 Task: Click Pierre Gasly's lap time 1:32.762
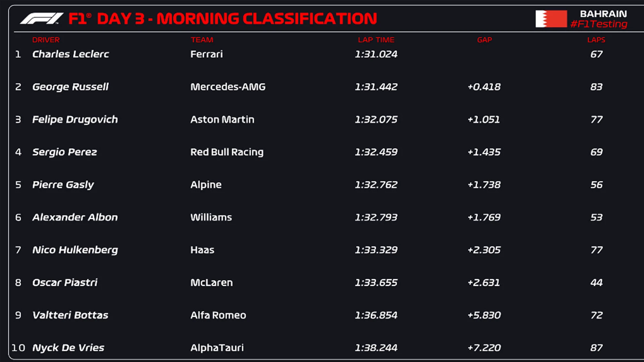pos(376,185)
